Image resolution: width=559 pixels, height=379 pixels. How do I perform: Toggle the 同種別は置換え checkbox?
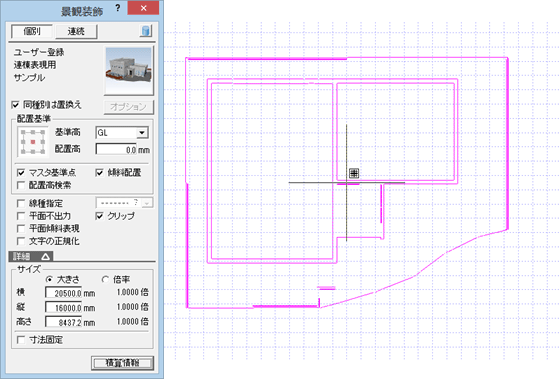(15, 105)
